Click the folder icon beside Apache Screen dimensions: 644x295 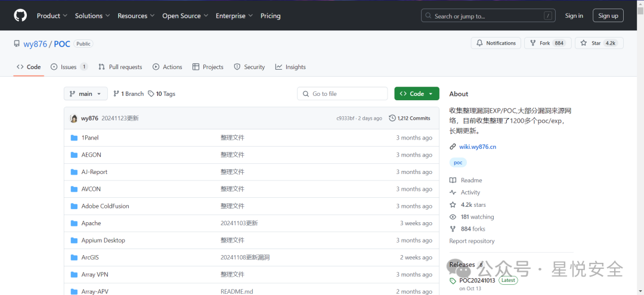pos(74,223)
